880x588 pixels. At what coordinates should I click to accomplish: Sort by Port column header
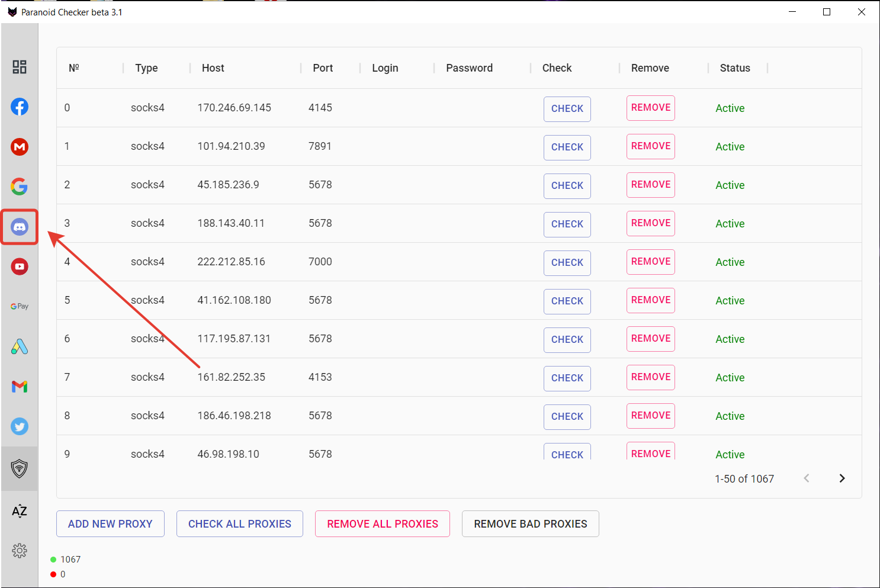pos(323,68)
